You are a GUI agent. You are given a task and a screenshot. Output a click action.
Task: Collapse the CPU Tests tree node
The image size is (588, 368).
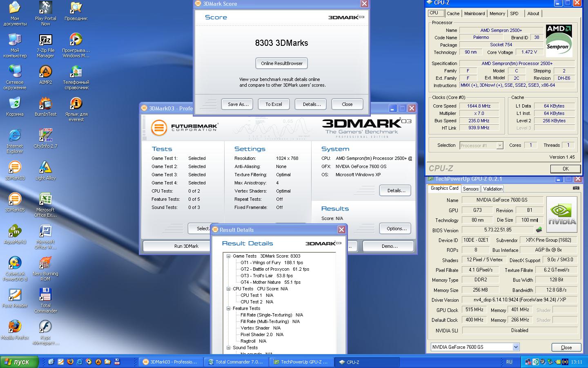pyautogui.click(x=229, y=289)
